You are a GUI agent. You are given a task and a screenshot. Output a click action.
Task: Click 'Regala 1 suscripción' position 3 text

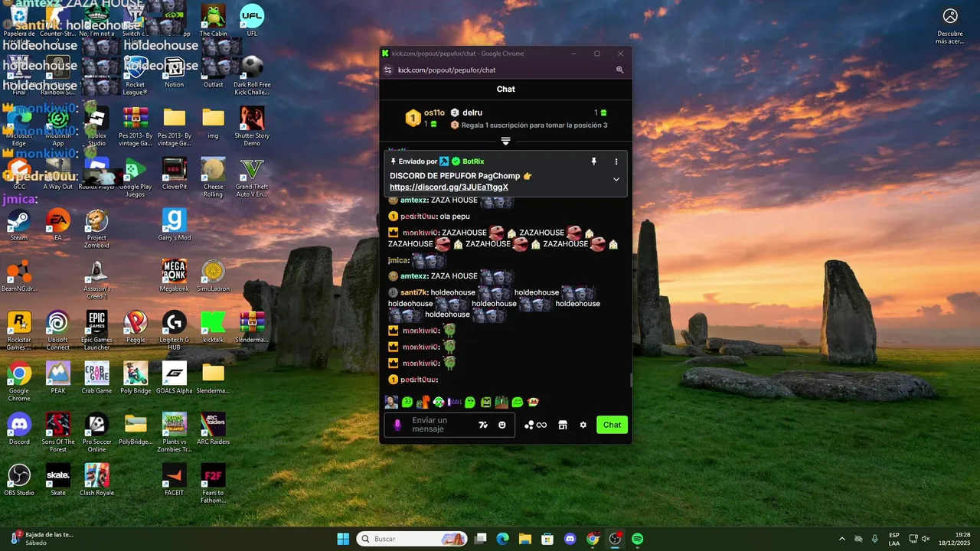pyautogui.click(x=534, y=126)
